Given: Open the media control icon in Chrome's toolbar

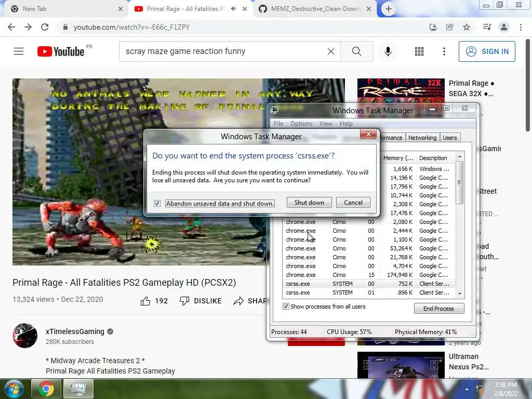Looking at the screenshot, I should (487, 27).
